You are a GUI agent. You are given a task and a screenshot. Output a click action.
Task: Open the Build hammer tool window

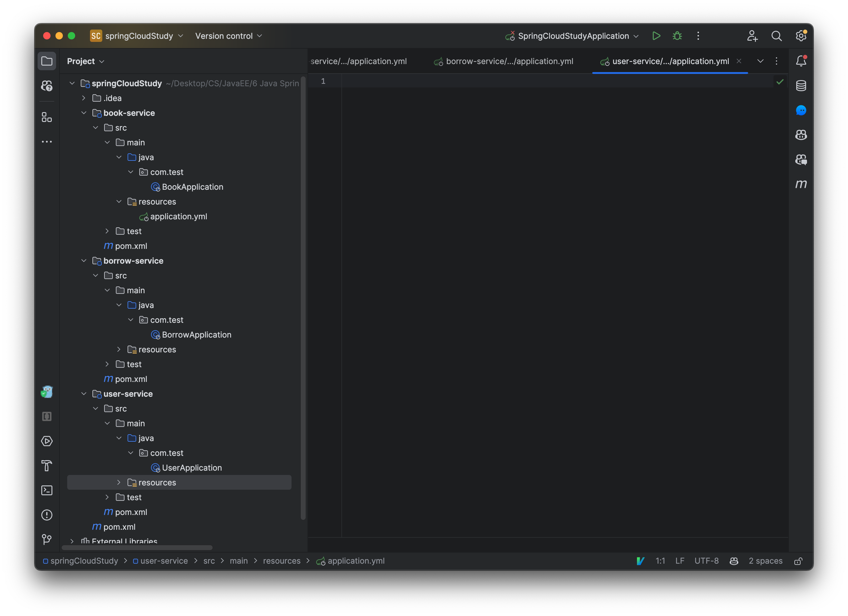(47, 466)
